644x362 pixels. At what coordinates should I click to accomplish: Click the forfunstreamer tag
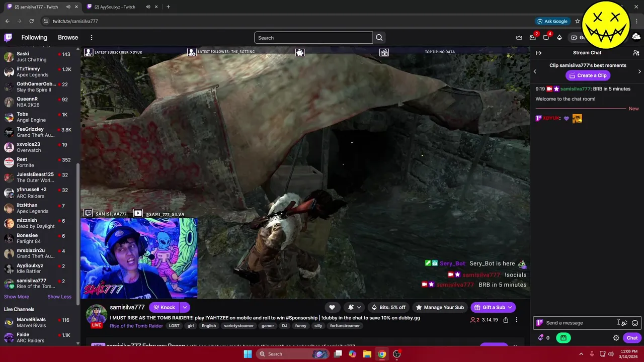click(345, 326)
